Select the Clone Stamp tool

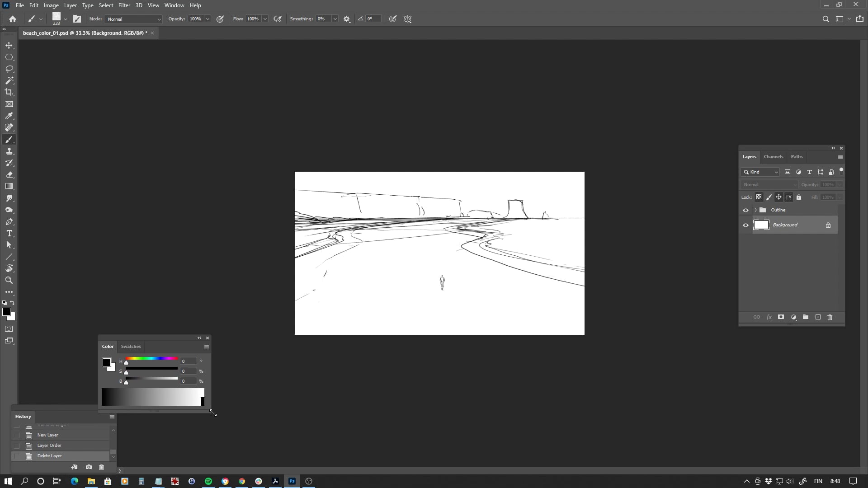[x=9, y=151]
